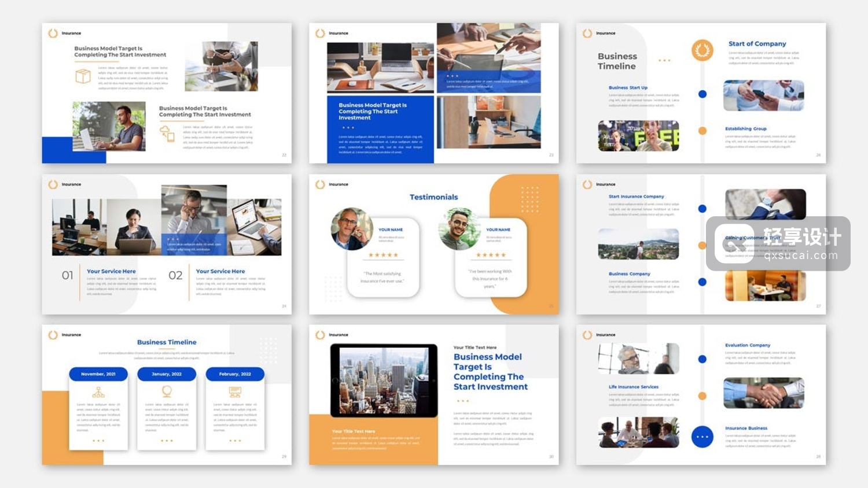Viewport: 868px width, 488px height.
Task: Click the Insurance logo on the Testimonials slide
Action: [x=332, y=184]
